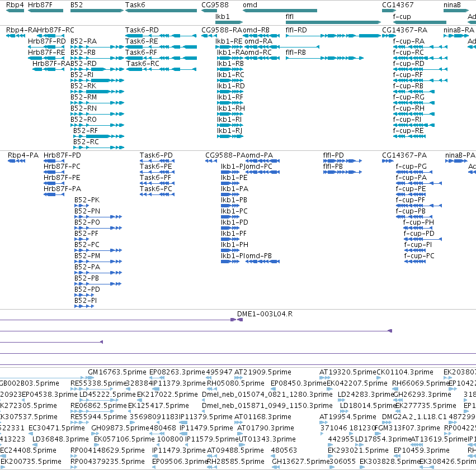Open EST label GH26293.3prime

coord(422,395)
